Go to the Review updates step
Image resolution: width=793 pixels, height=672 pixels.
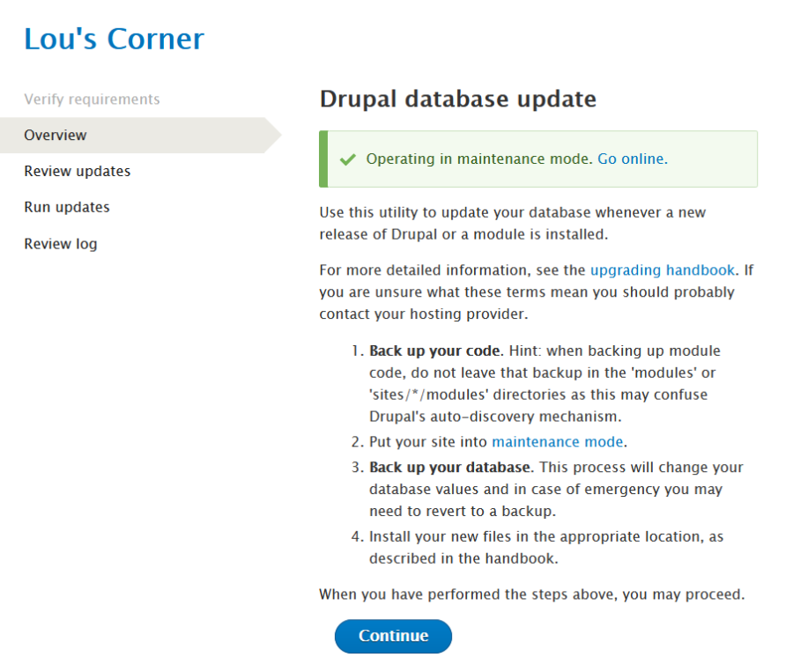[x=77, y=172]
